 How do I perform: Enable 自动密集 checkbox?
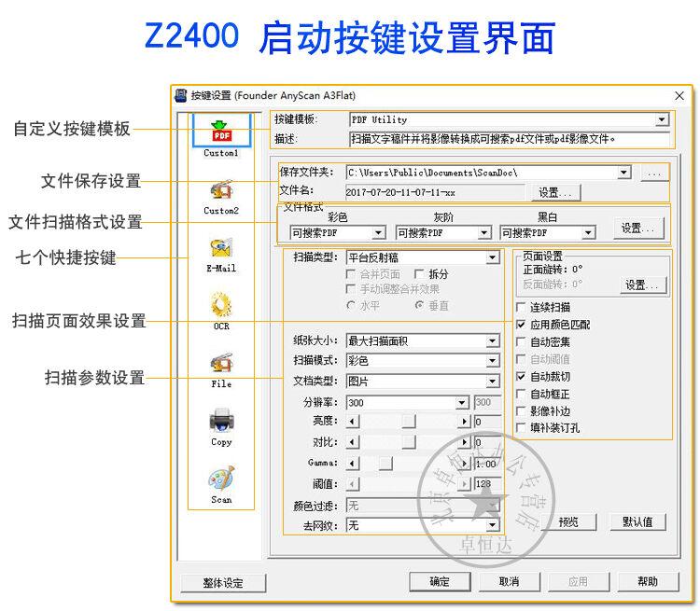(x=521, y=341)
